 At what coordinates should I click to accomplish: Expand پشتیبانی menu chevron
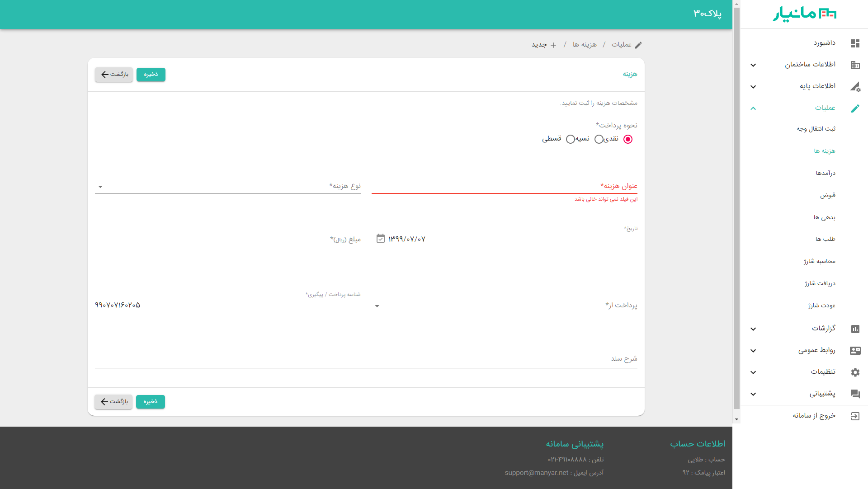[x=753, y=394]
